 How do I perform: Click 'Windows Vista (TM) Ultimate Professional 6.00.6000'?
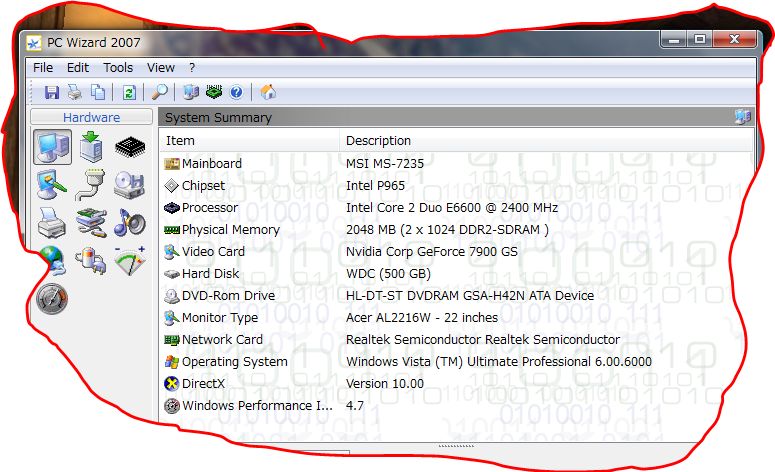click(499, 361)
